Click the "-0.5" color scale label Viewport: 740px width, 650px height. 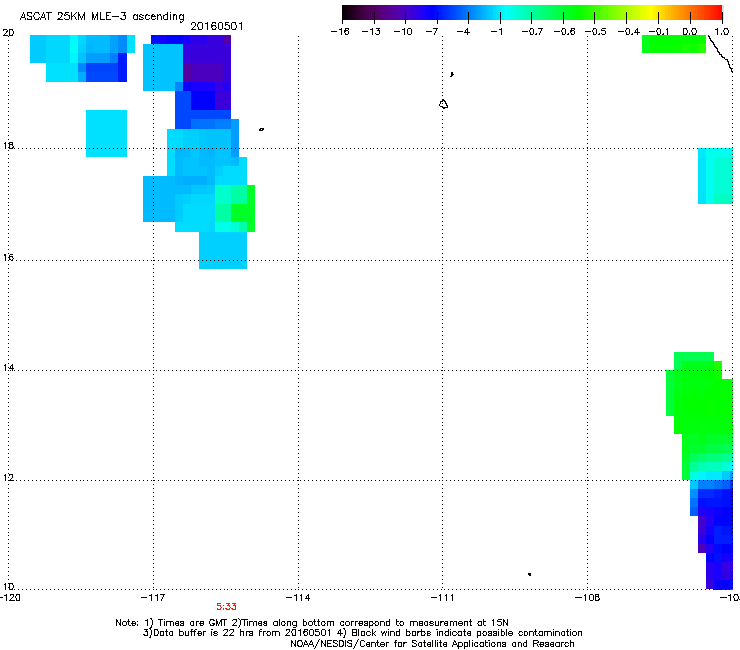click(x=596, y=32)
